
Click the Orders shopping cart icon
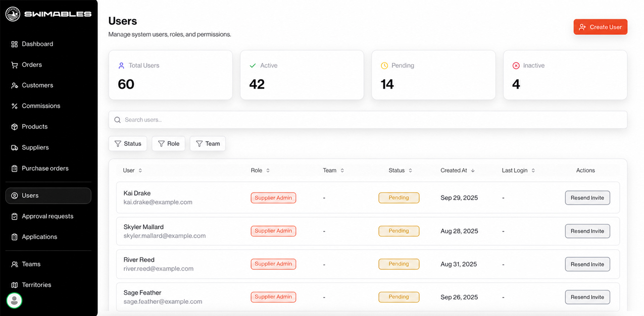[x=14, y=65]
